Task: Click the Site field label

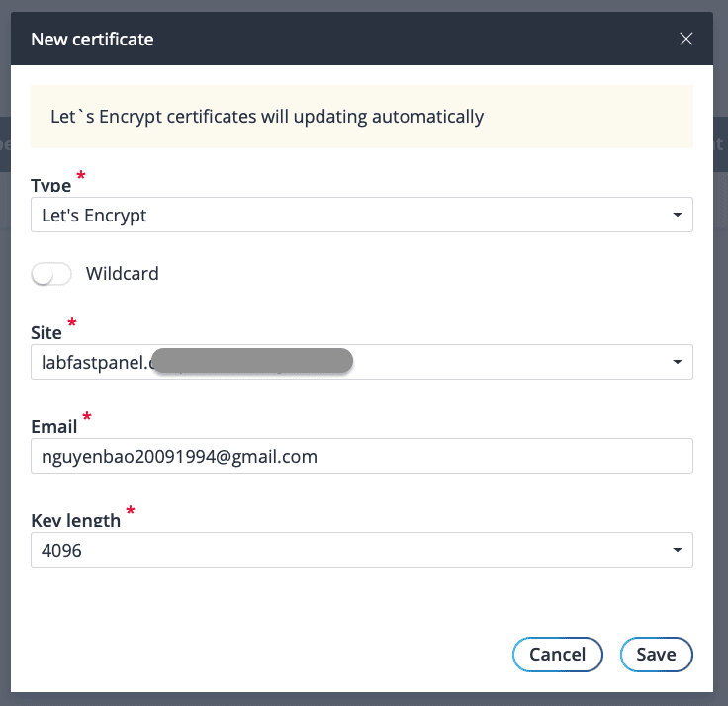Action: coord(47,333)
